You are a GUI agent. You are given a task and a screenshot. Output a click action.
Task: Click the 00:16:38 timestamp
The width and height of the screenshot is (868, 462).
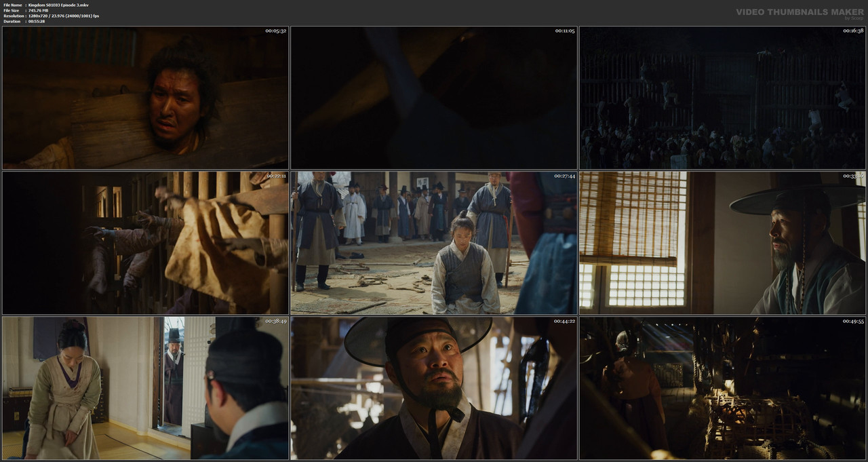point(853,31)
